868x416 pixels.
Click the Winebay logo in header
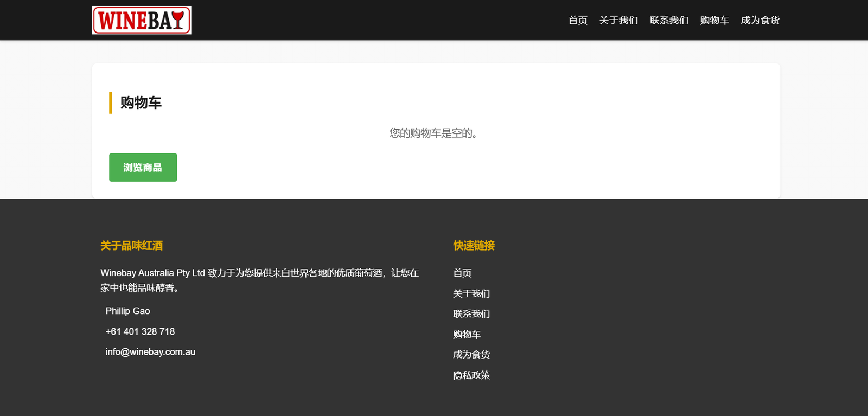tap(142, 20)
